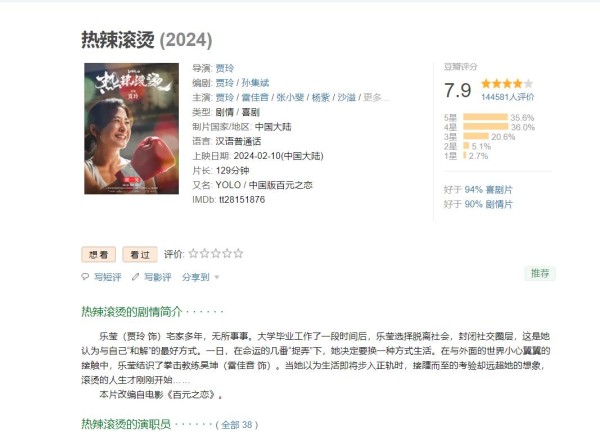
Task: Click the 5星 rating distribution bar
Action: point(485,117)
